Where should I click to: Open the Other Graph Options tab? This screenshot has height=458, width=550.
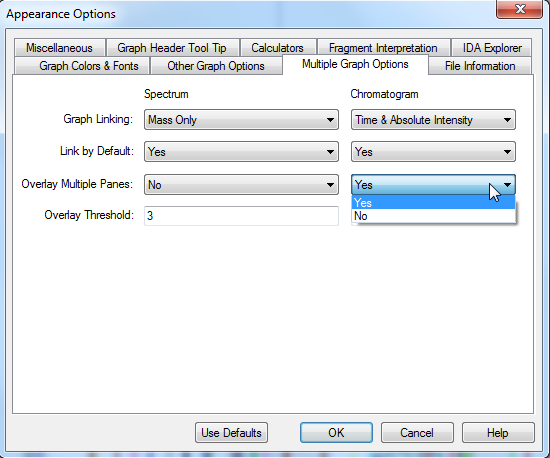[216, 66]
